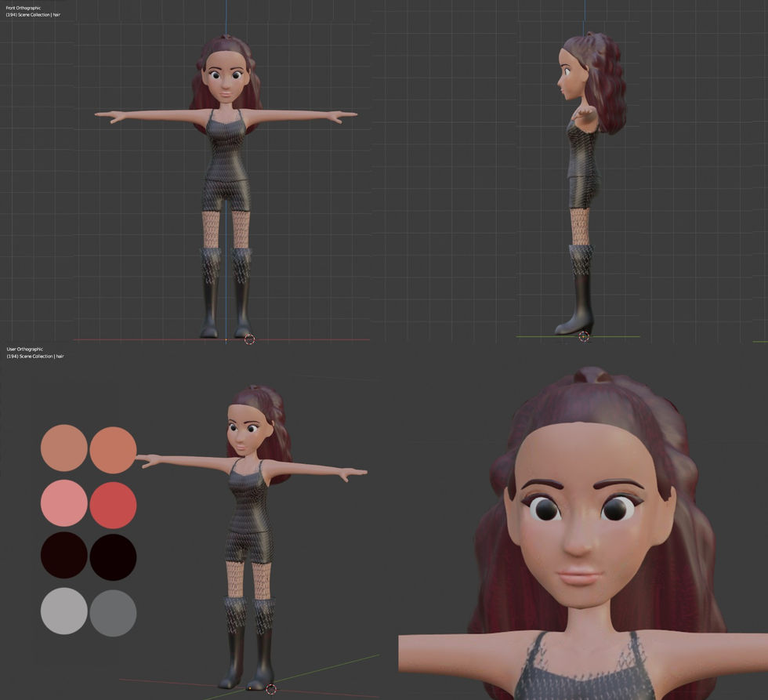
Task: Select the dark gray color swatch
Action: 113,613
